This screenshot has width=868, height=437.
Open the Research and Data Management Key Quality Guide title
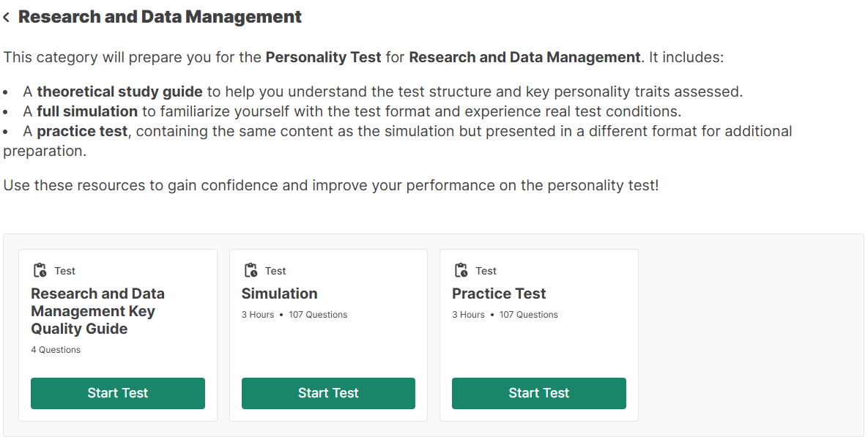pos(97,311)
